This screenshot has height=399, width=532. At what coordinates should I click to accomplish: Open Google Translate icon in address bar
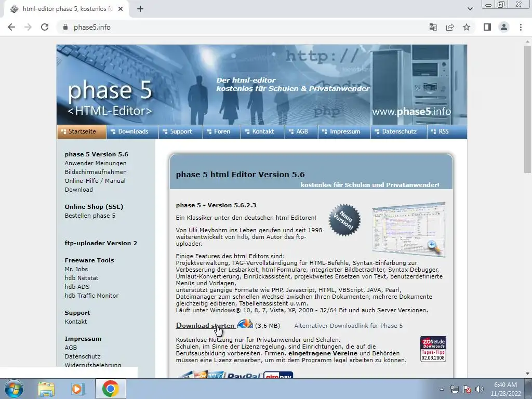point(433,27)
